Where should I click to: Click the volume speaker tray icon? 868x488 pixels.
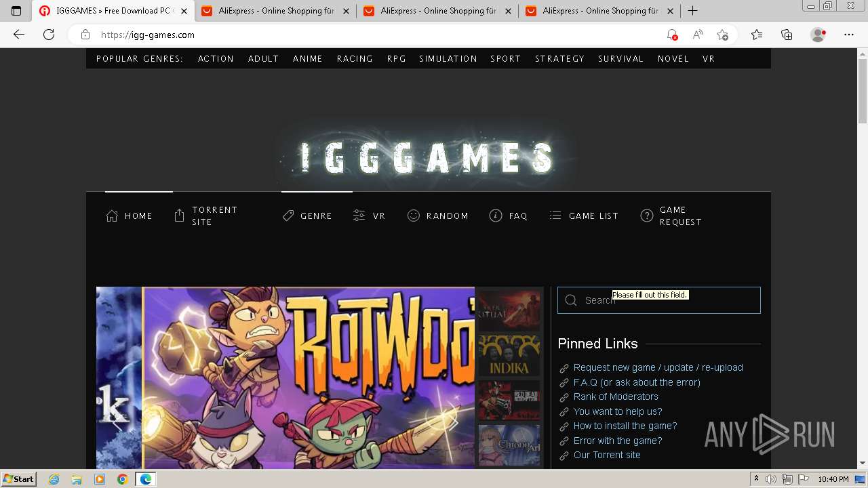(771, 479)
